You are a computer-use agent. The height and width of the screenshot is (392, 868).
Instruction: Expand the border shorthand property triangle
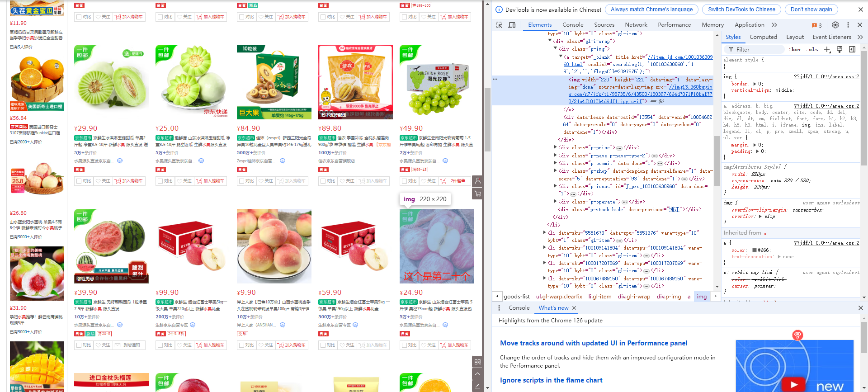pos(755,84)
